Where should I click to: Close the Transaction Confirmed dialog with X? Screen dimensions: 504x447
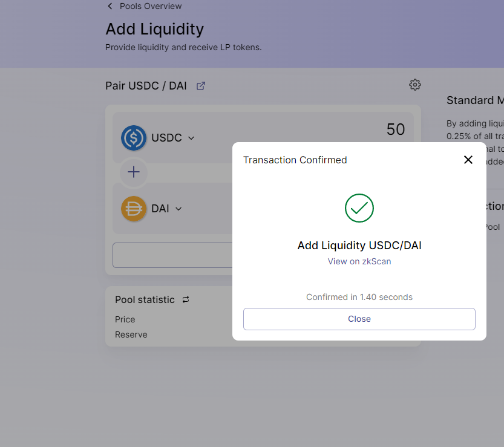tap(468, 160)
